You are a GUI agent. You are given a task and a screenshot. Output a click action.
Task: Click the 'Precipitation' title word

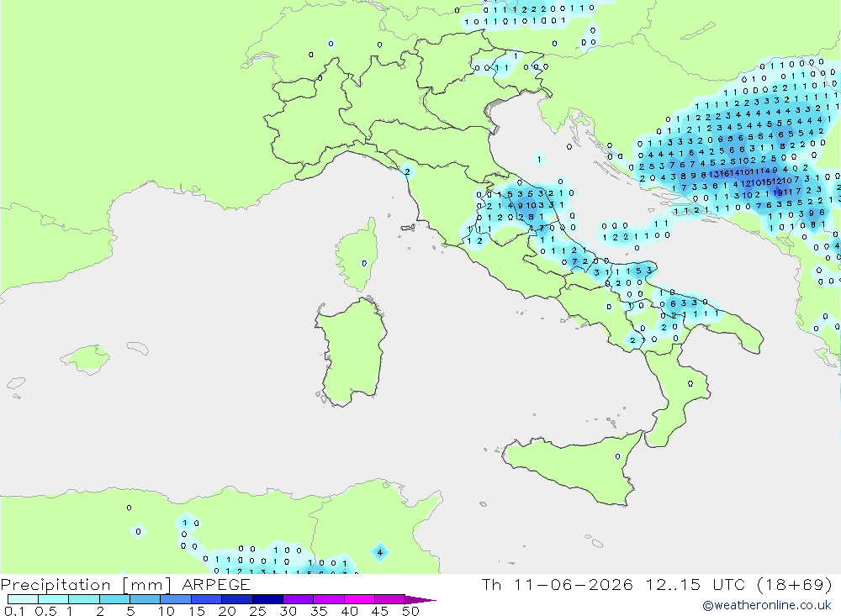(x=56, y=584)
